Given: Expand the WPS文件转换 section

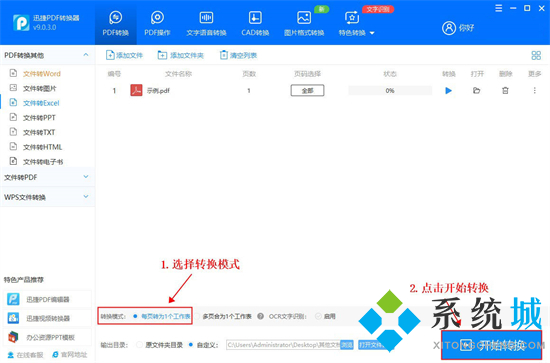Looking at the screenshot, I should coord(47,197).
